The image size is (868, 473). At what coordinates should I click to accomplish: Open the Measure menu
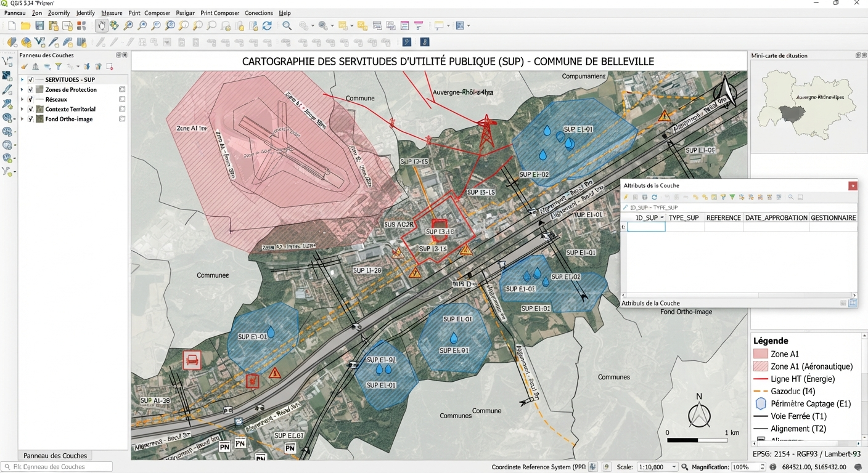click(112, 13)
